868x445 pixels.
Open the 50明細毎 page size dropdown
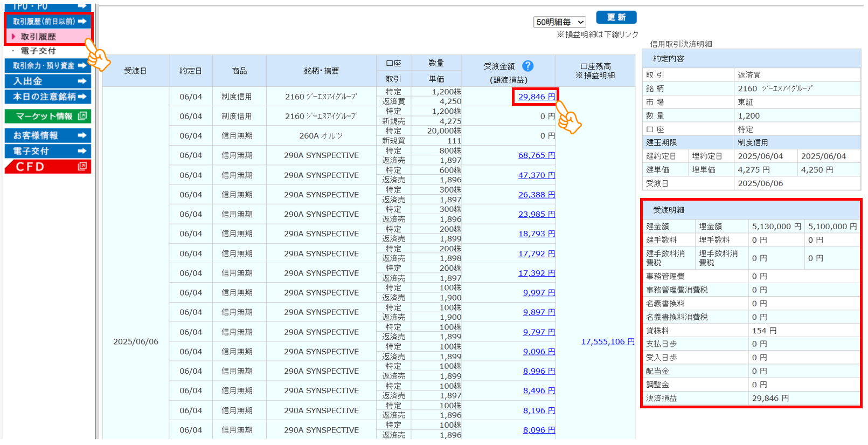click(559, 22)
